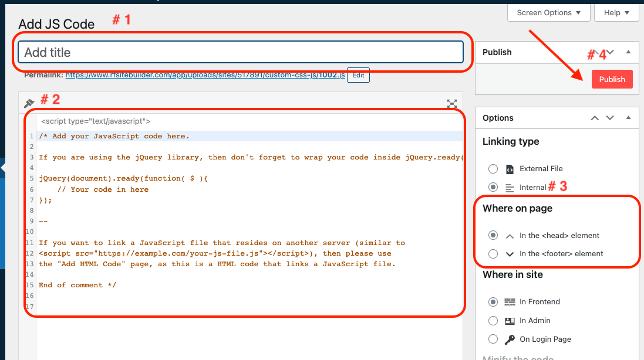Choose the In the head element radio
Screen dimensions: 644x360
(x=493, y=235)
